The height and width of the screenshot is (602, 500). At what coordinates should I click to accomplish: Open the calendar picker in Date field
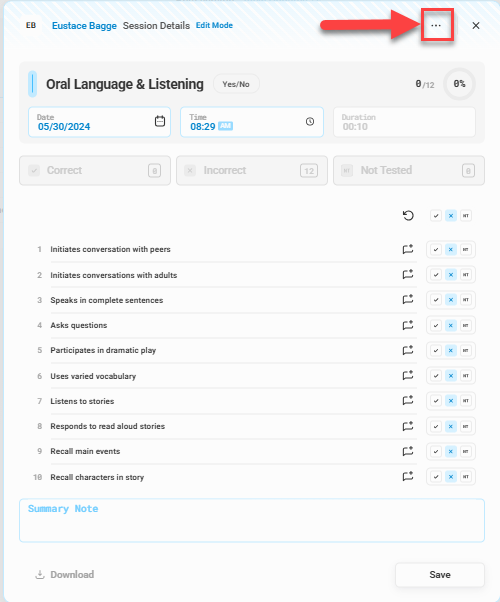(160, 121)
